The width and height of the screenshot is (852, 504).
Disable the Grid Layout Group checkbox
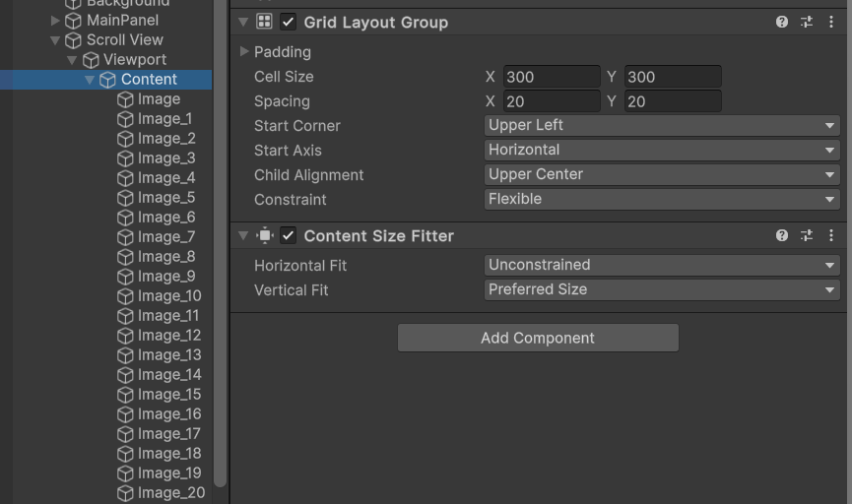(288, 23)
